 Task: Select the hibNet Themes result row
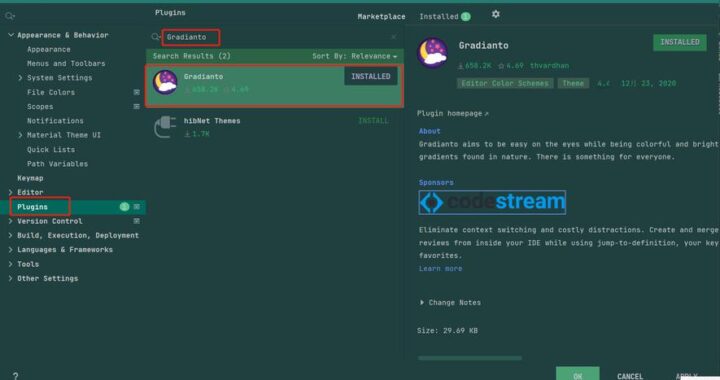[275, 127]
